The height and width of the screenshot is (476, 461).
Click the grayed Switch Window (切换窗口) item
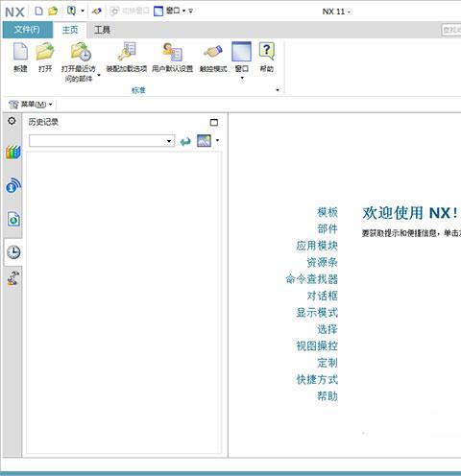point(130,12)
